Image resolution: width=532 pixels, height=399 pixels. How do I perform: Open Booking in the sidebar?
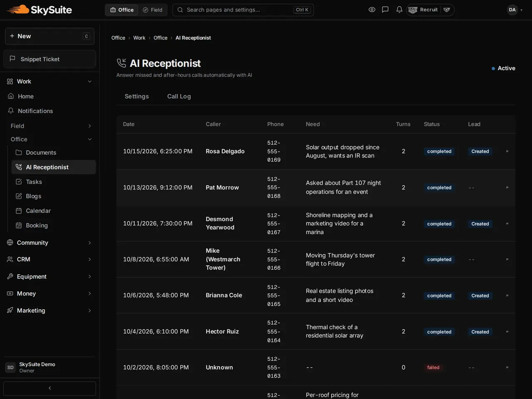(x=54, y=225)
